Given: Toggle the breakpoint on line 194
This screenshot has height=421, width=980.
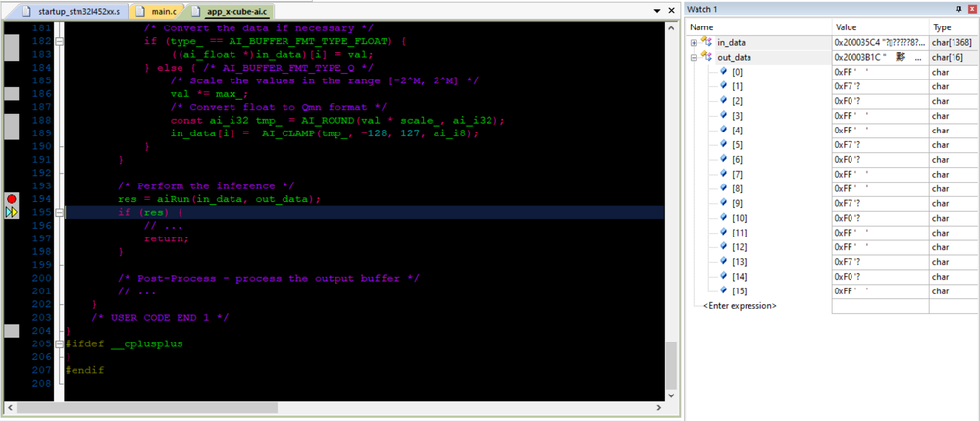Looking at the screenshot, I should [x=11, y=199].
